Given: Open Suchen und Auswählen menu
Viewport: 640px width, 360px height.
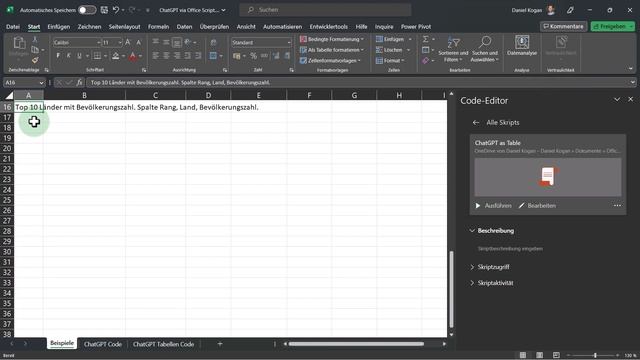Looking at the screenshot, I should pyautogui.click(x=485, y=50).
